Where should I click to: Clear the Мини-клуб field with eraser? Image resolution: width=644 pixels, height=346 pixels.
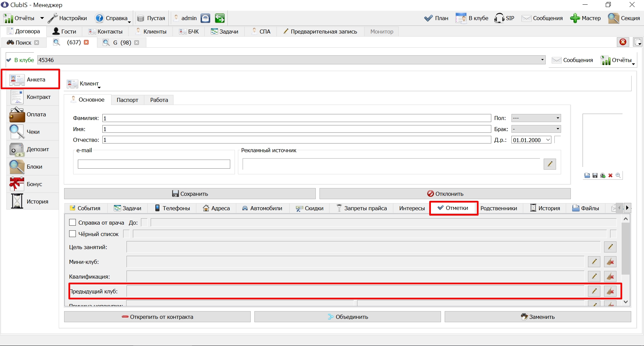point(610,262)
